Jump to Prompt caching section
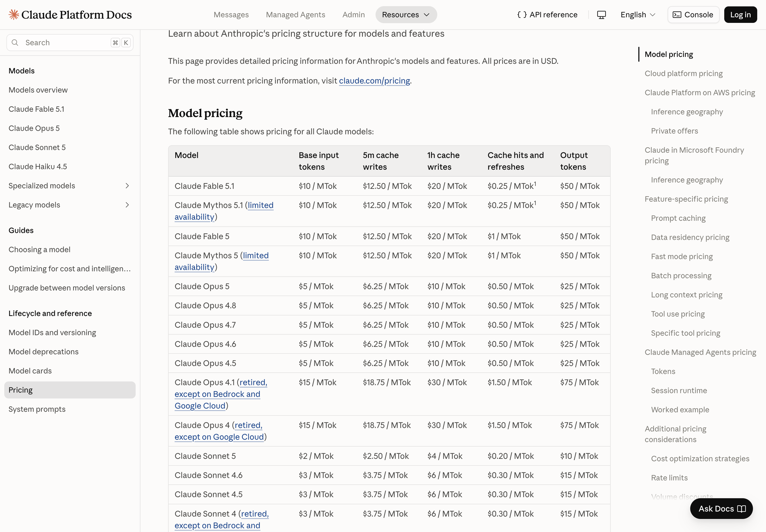The width and height of the screenshot is (766, 532). tap(678, 218)
